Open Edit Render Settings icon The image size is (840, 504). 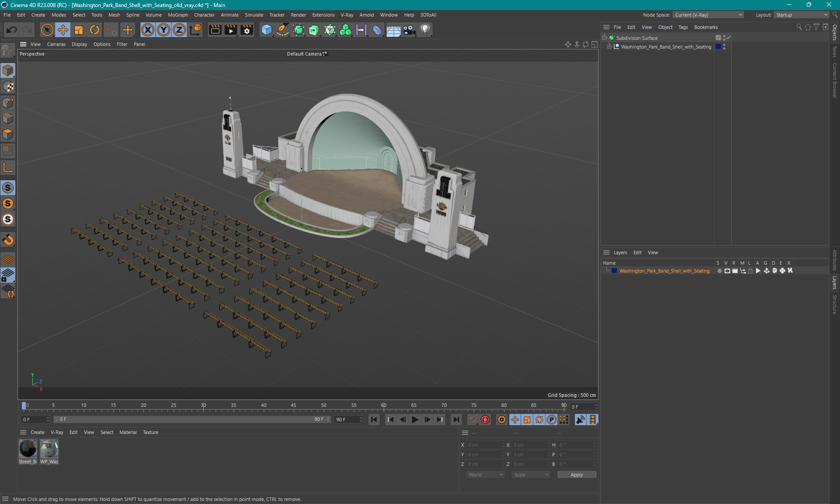pos(247,30)
